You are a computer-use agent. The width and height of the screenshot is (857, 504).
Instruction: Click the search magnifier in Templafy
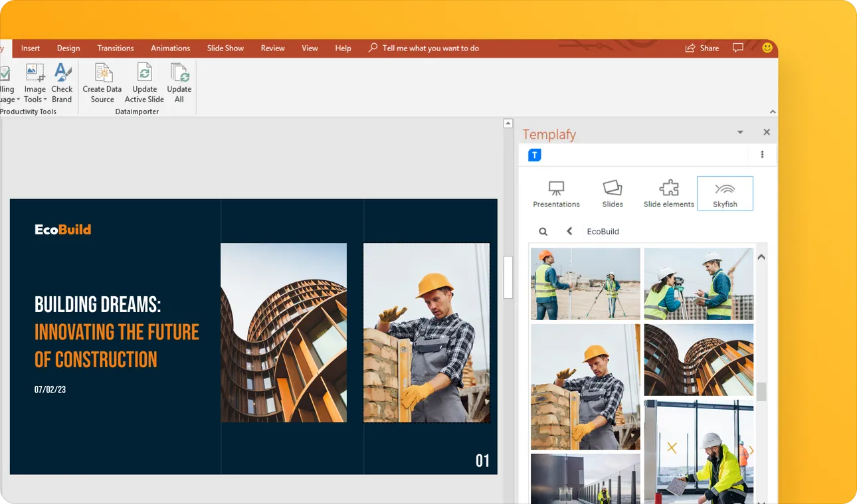[543, 232]
